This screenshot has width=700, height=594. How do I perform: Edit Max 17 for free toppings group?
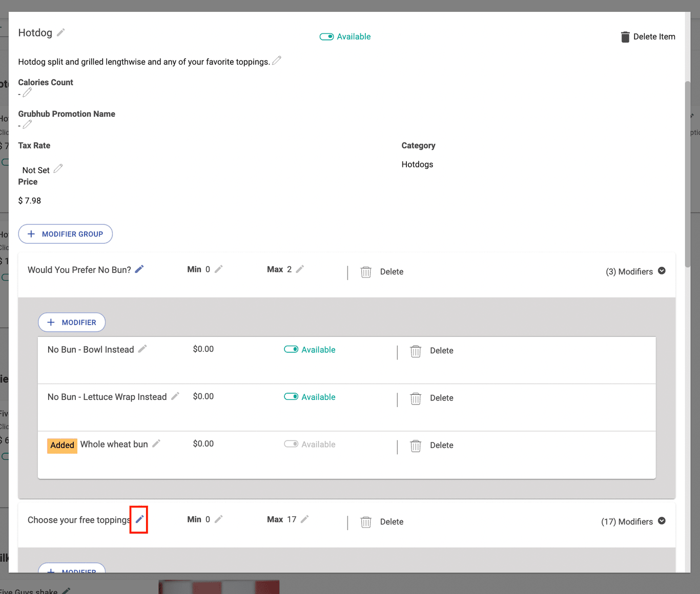pyautogui.click(x=304, y=519)
